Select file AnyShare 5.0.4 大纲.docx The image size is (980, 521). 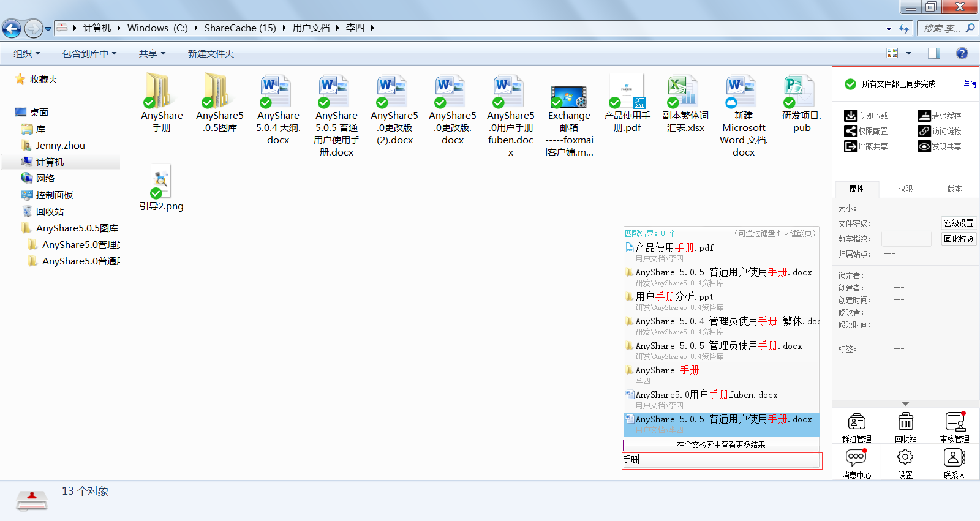(x=278, y=109)
